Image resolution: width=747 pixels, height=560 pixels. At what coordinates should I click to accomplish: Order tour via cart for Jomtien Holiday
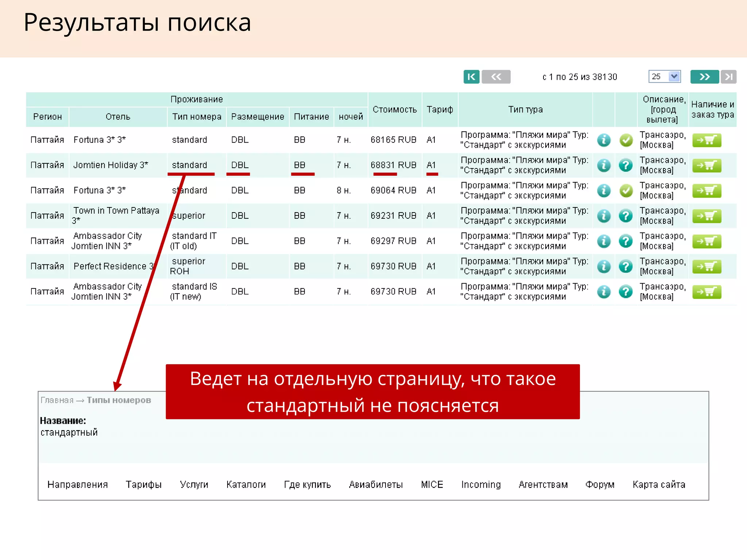point(707,166)
